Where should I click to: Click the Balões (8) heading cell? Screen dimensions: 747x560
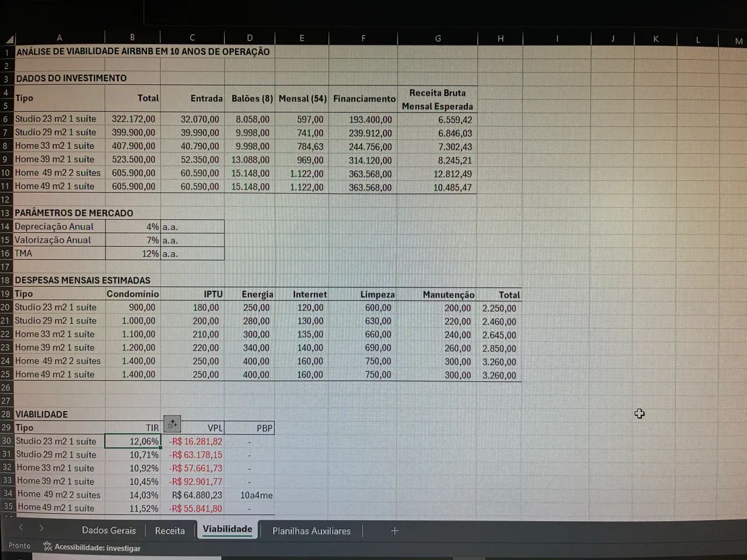(252, 99)
